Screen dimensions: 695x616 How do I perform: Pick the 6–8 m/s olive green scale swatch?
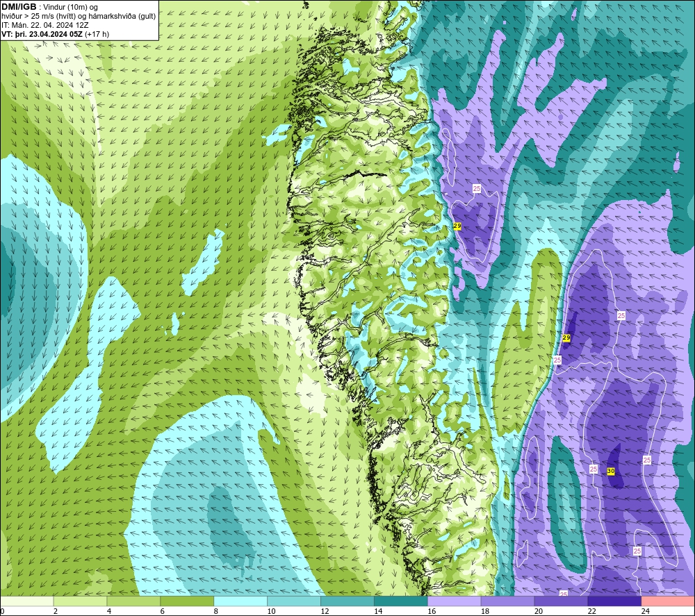tap(187, 601)
